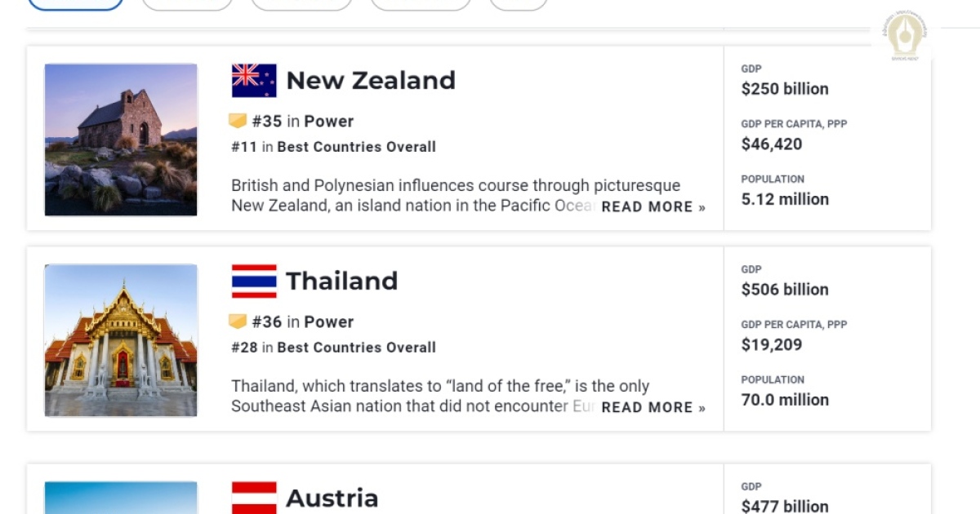Open the New Zealand country title
The width and height of the screenshot is (980, 514).
coord(371,81)
